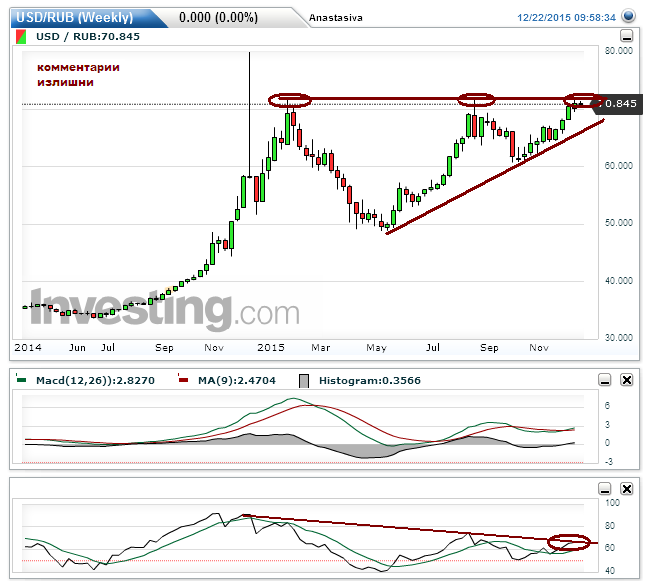Minimize the MACD indicator panel

(x=606, y=380)
